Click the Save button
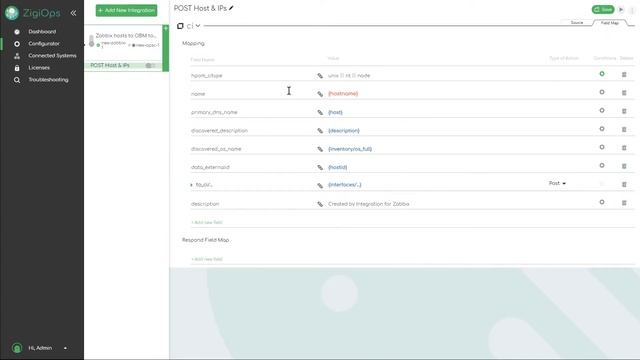640x360 pixels. [603, 9]
